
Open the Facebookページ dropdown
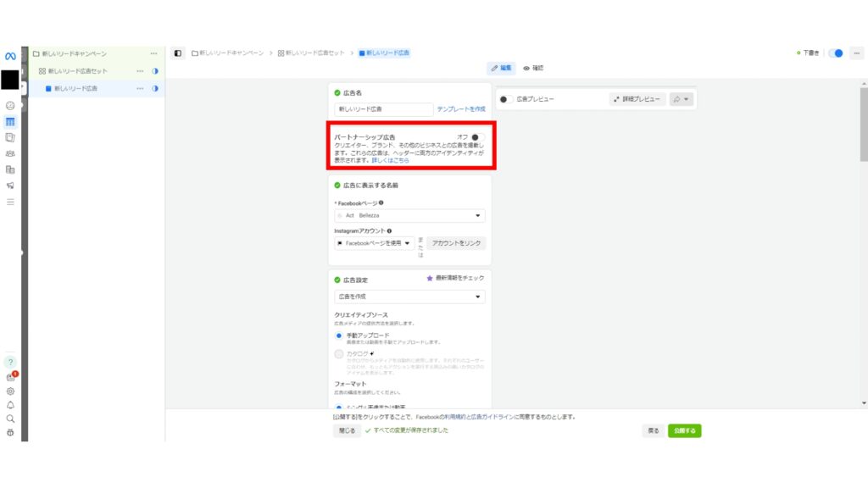point(409,215)
